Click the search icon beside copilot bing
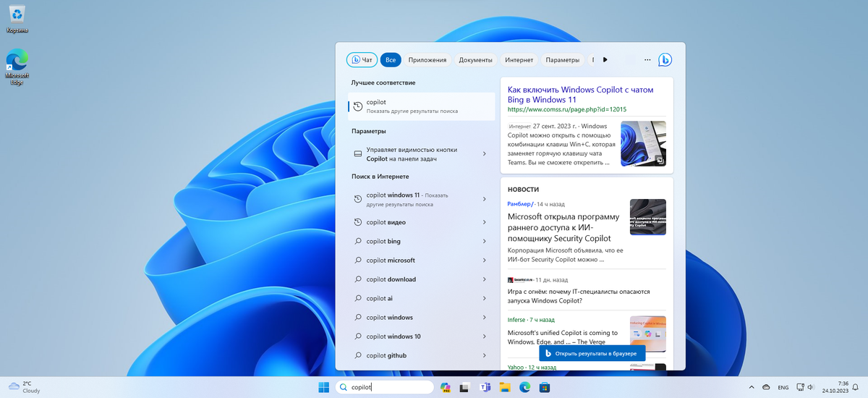 click(x=357, y=241)
